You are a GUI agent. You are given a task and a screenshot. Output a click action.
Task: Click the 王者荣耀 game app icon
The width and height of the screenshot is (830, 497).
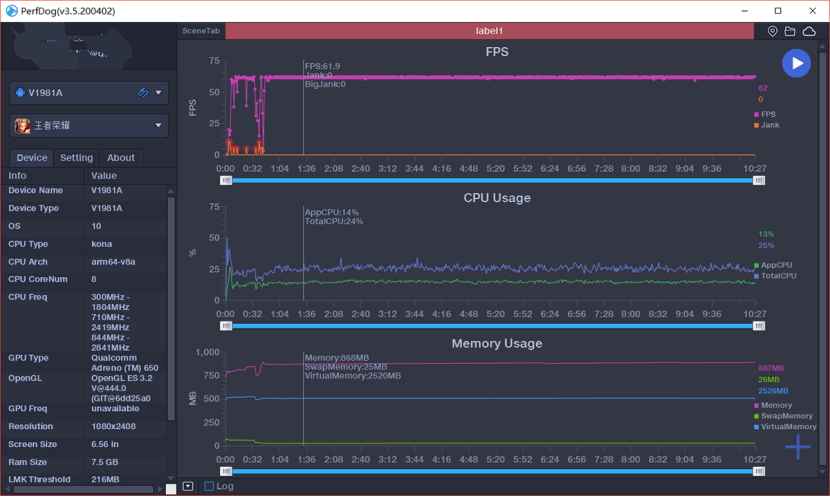point(22,125)
